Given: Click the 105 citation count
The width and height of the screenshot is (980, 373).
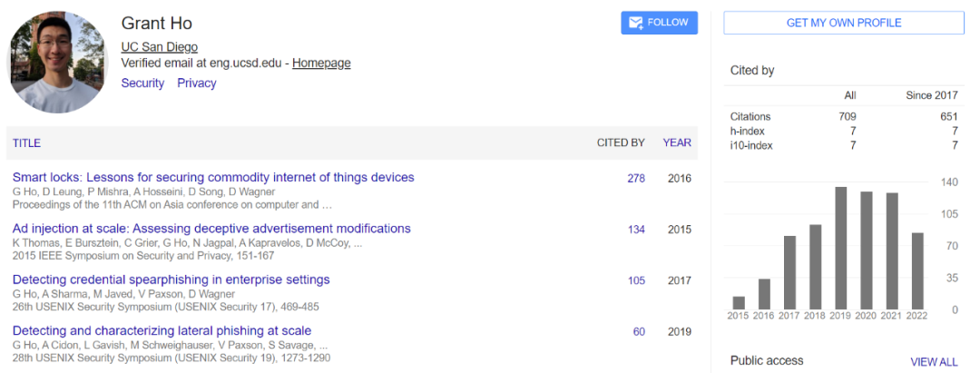Looking at the screenshot, I should 636,280.
